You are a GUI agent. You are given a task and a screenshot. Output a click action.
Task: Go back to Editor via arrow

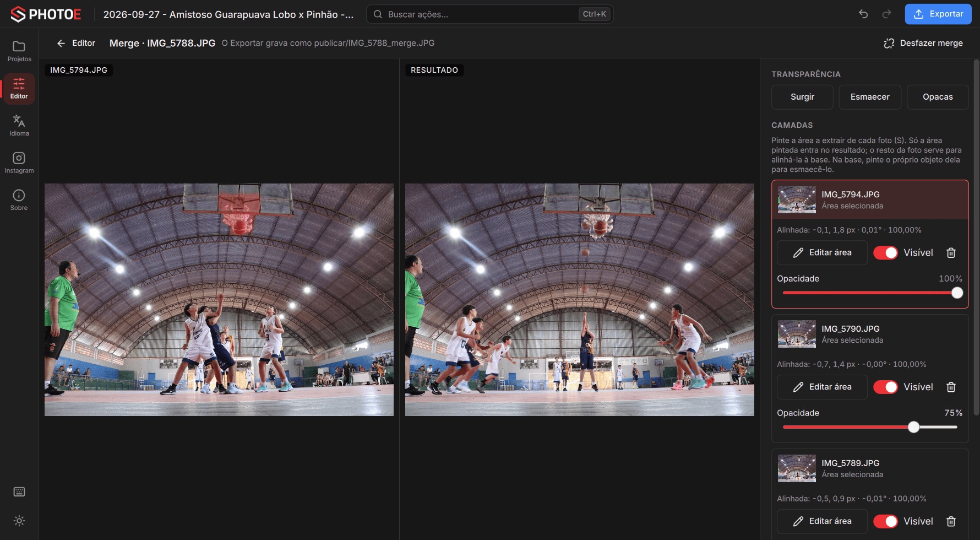click(x=75, y=43)
